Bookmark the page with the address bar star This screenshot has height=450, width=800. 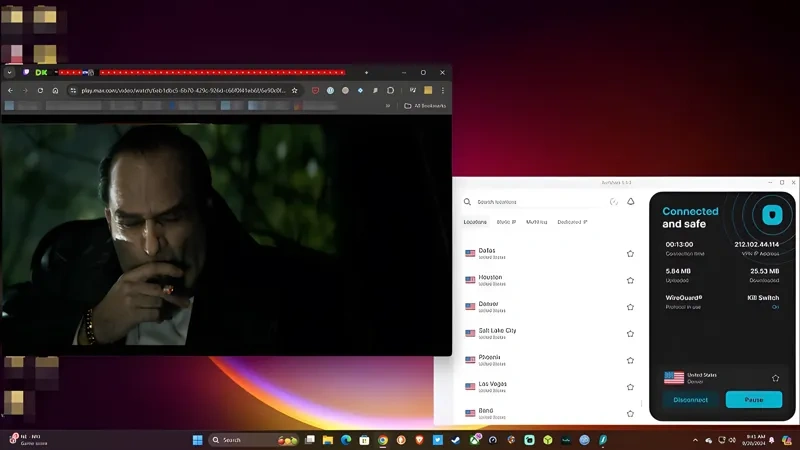[294, 90]
